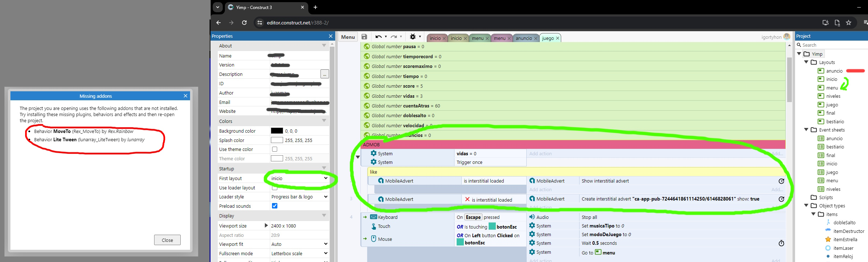Close the juego editor tab

point(558,38)
